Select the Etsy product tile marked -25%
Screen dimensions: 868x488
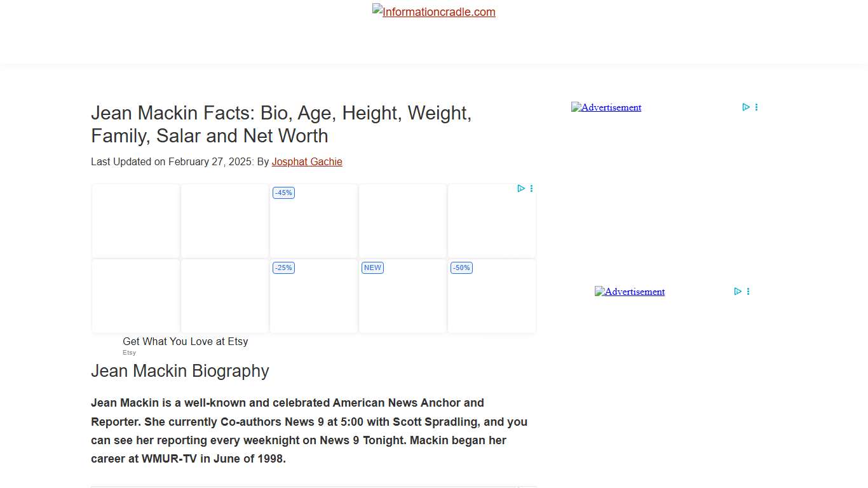[314, 296]
